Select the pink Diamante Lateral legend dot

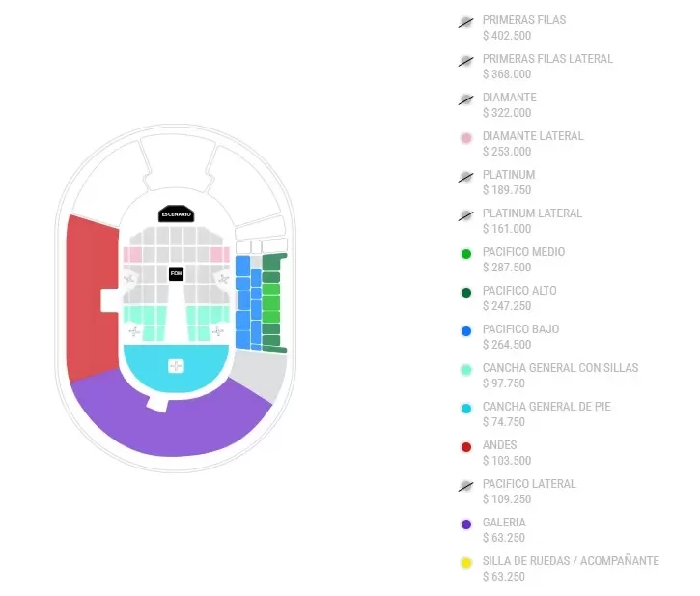[x=466, y=138]
